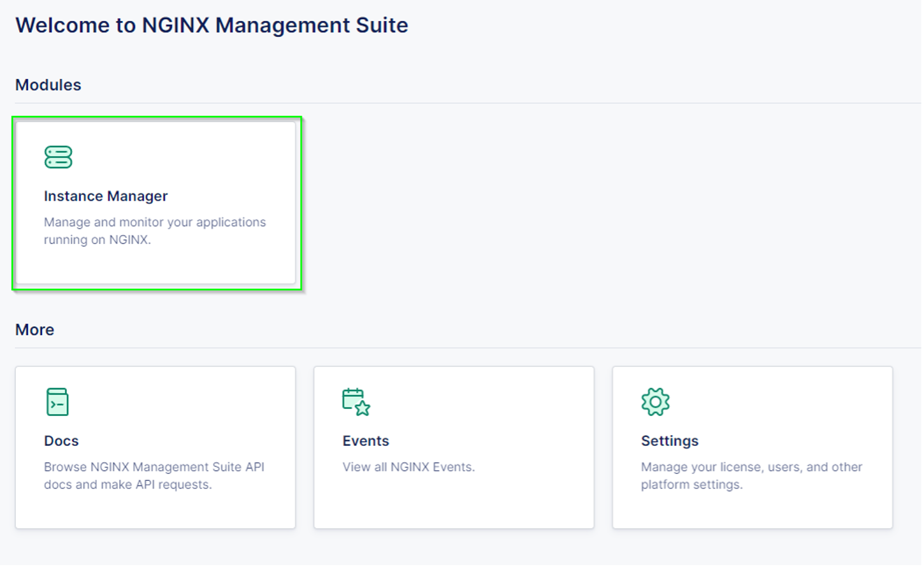Screen dimensions: 924x567
Task: Open the Settings card
Action: click(753, 447)
